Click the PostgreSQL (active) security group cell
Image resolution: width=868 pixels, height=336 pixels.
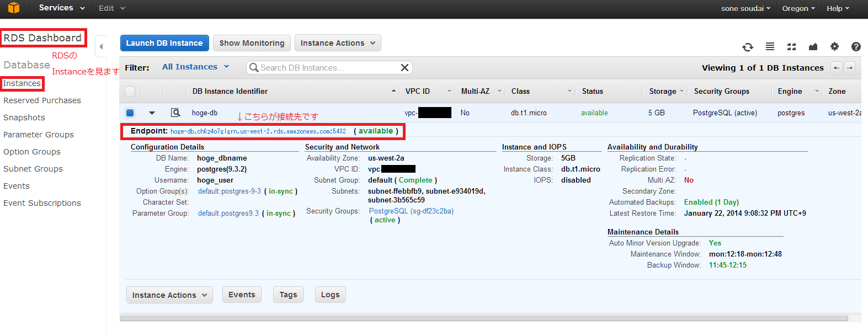(725, 113)
